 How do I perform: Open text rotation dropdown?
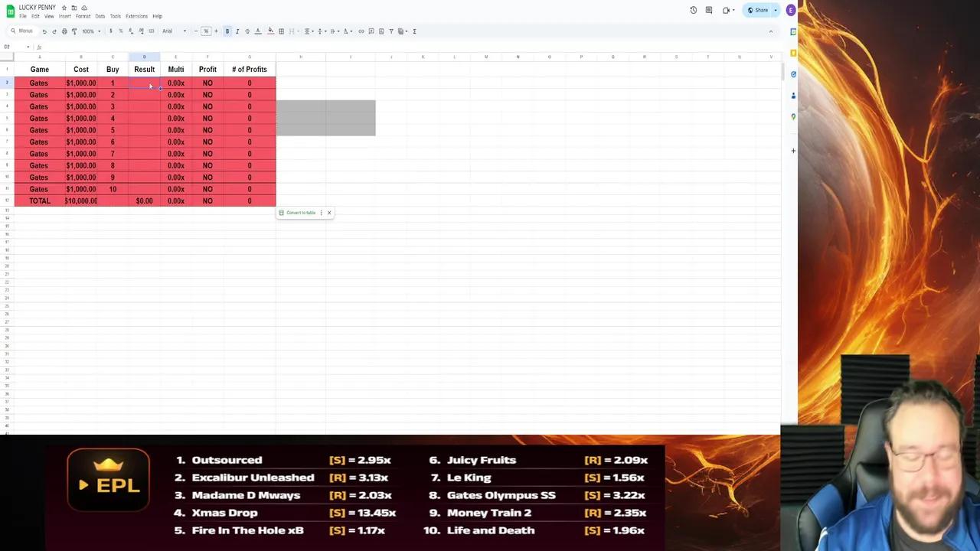[x=347, y=31]
